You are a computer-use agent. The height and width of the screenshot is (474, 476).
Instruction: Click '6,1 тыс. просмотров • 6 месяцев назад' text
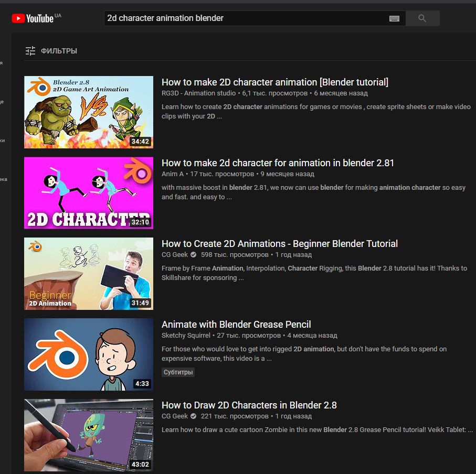pyautogui.click(x=305, y=93)
